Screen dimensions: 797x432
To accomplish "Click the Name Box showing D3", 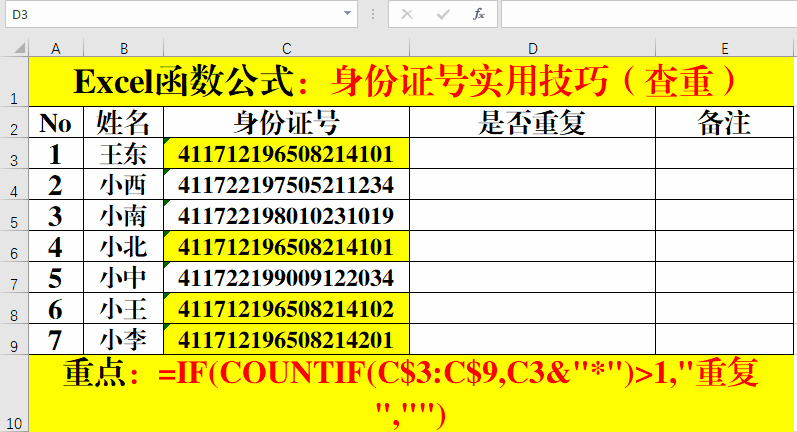I will 180,14.
